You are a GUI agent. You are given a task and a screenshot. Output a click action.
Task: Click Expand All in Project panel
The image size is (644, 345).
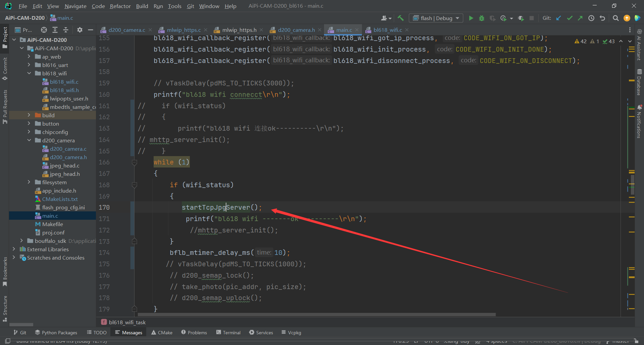pyautogui.click(x=55, y=30)
